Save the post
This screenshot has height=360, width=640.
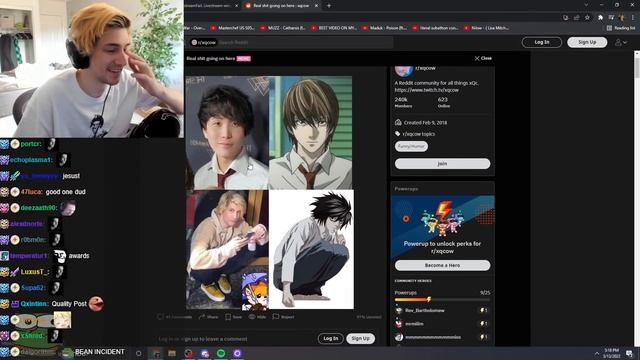tap(234, 317)
